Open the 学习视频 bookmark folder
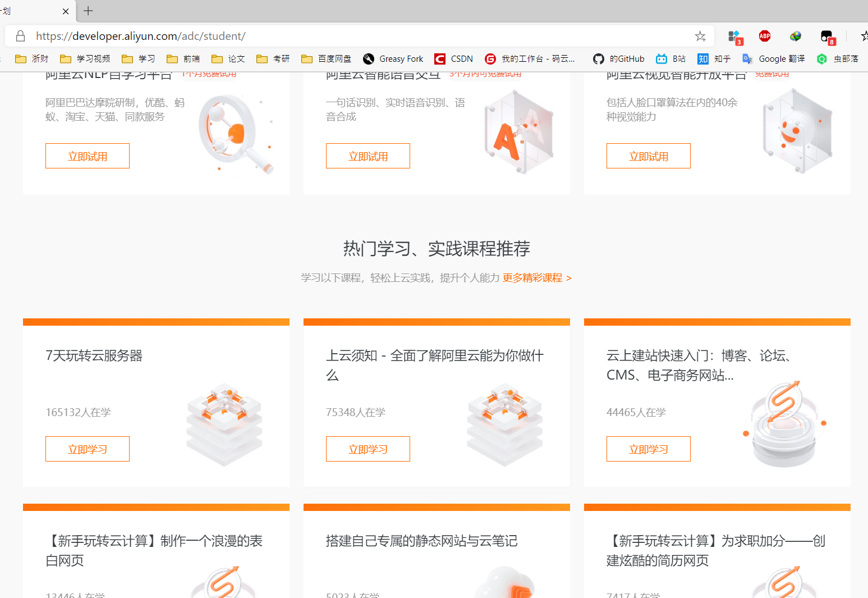The image size is (868, 598). (x=85, y=59)
